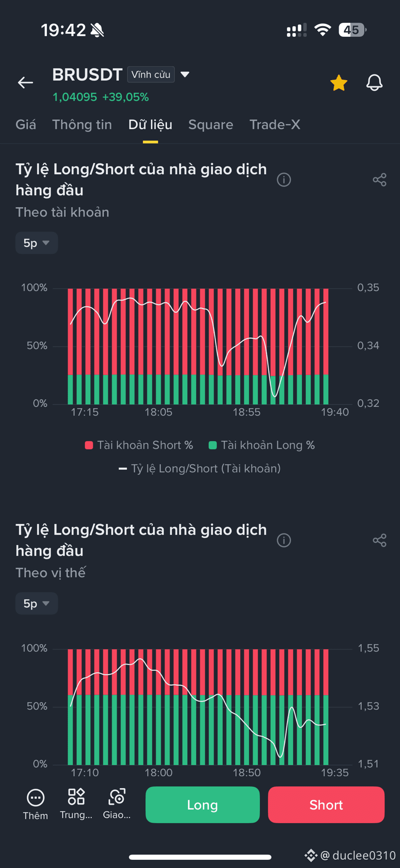Open the price alert bell icon

pyautogui.click(x=374, y=83)
